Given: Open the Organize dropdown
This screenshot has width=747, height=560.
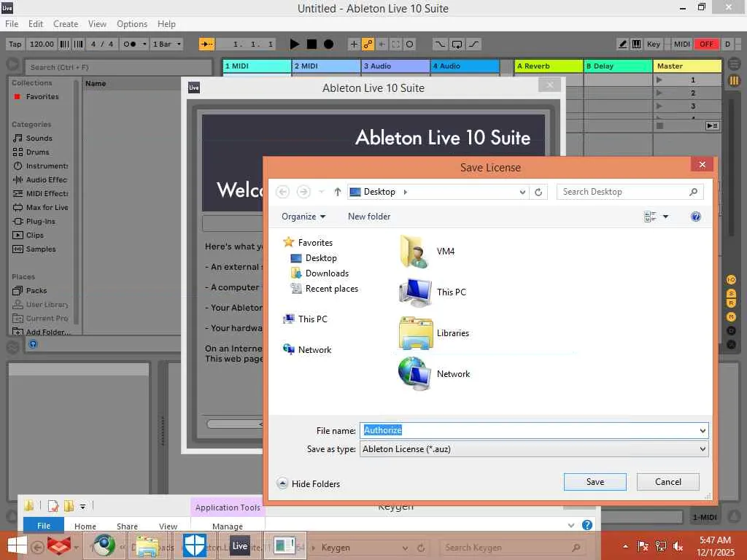Looking at the screenshot, I should (x=303, y=217).
